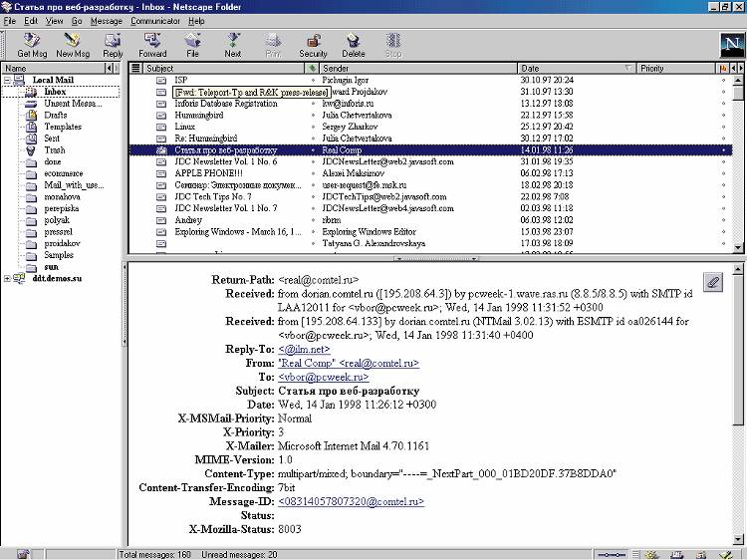
Task: Toggle thread view icon in message list header
Action: click(135, 68)
